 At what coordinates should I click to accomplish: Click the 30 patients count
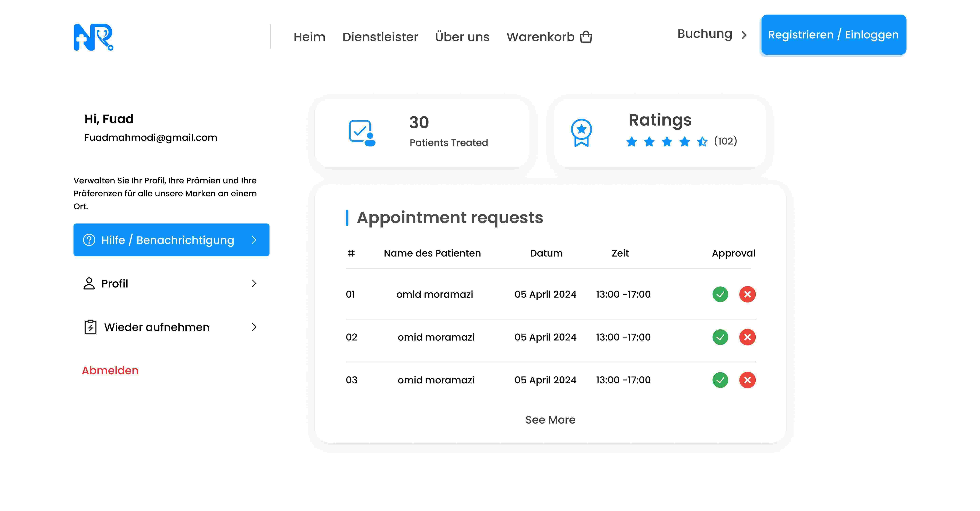point(419,122)
